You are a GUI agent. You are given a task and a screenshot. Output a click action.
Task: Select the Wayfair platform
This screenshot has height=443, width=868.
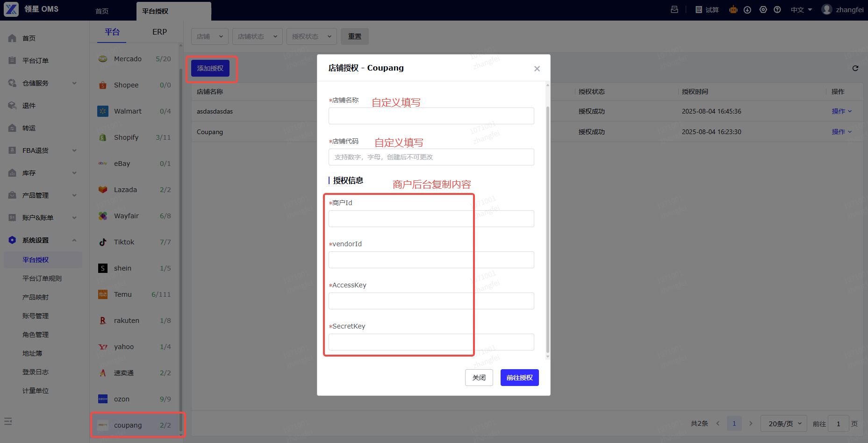[x=134, y=216]
